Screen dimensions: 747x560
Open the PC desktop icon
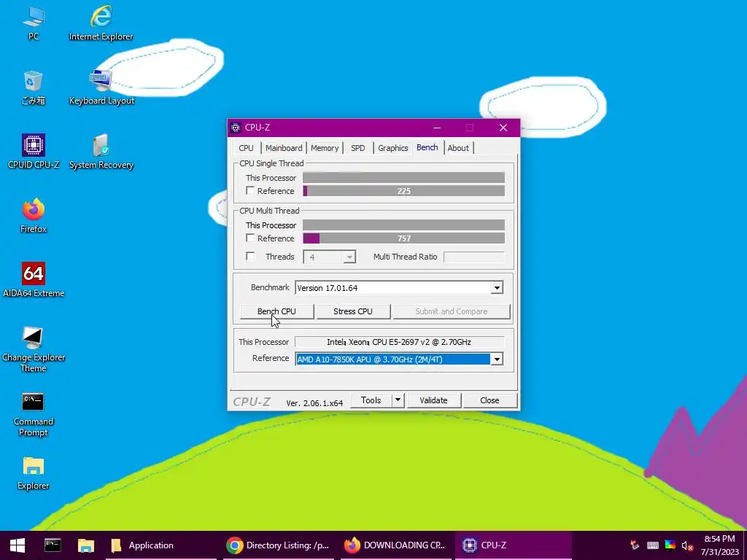(x=34, y=23)
